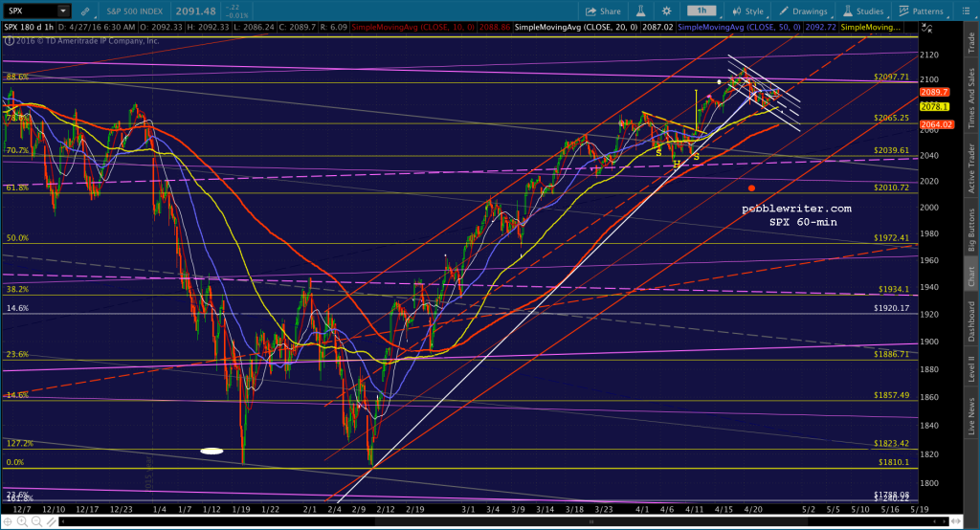Click the $1920.17 Fibonacci level label

click(891, 308)
